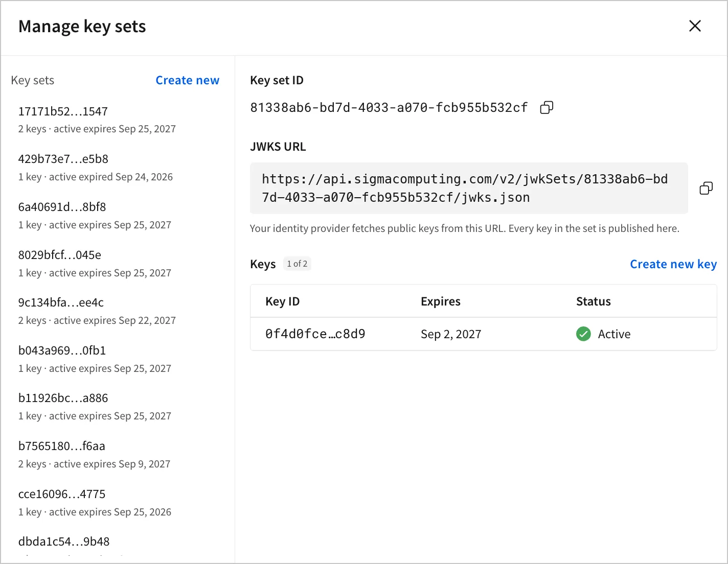This screenshot has width=728, height=564.
Task: Open key set 6a40691d…8bf8
Action: 118,216
